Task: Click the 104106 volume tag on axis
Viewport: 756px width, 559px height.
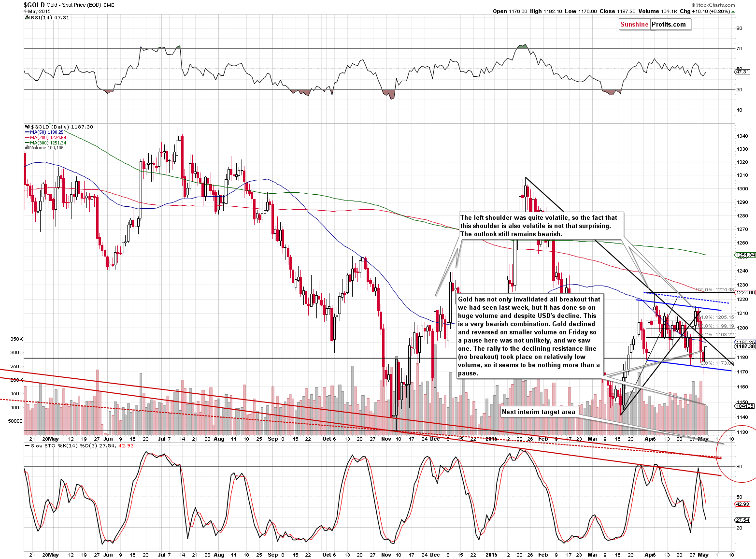Action: click(x=744, y=406)
